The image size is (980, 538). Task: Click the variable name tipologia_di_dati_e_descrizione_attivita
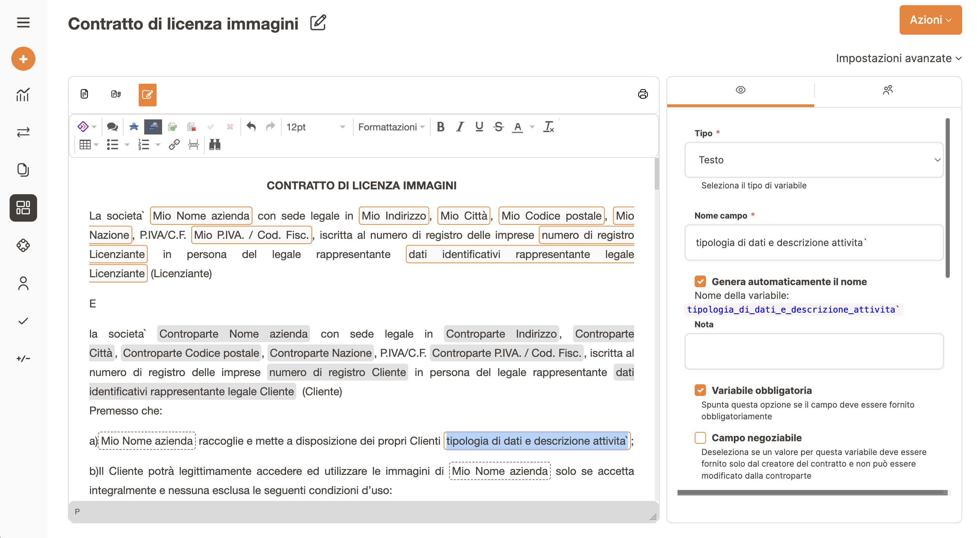793,309
